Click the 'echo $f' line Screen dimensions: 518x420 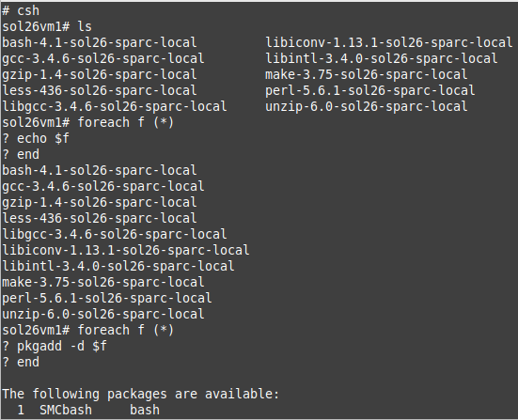coord(36,138)
